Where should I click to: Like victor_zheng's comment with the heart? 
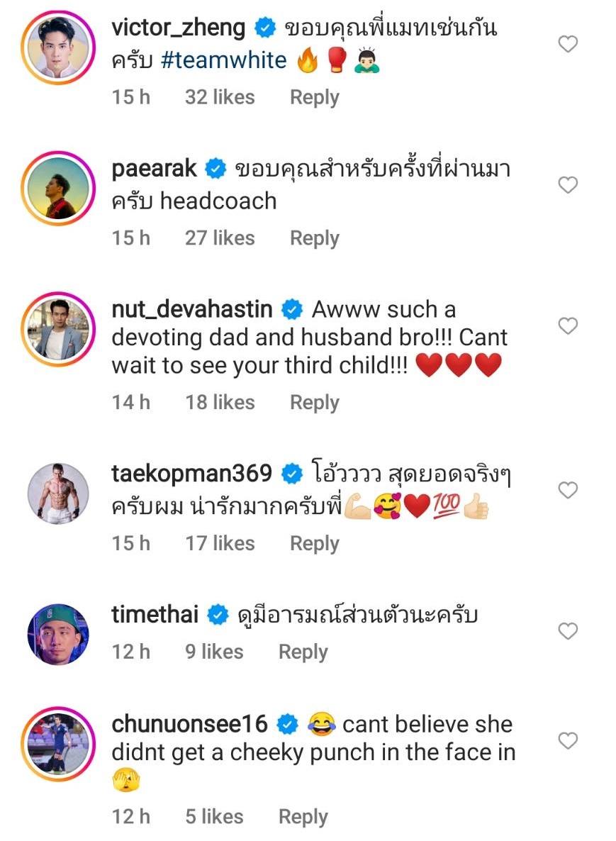(x=568, y=45)
